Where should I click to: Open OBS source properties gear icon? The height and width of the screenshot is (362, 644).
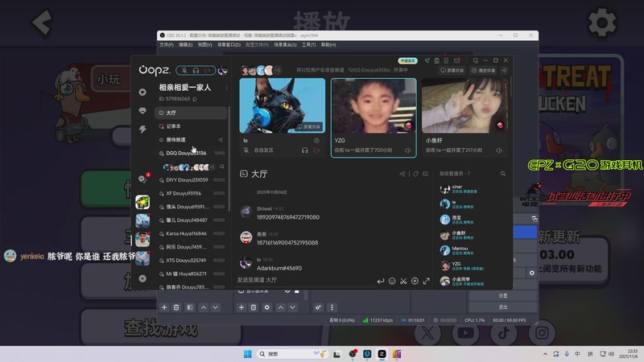click(x=267, y=307)
